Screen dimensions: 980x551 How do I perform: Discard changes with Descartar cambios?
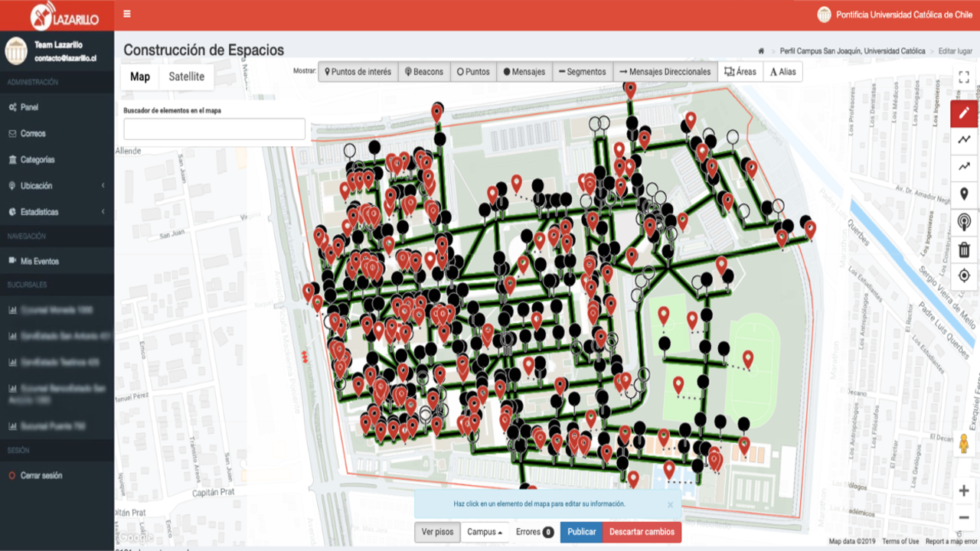(x=642, y=532)
